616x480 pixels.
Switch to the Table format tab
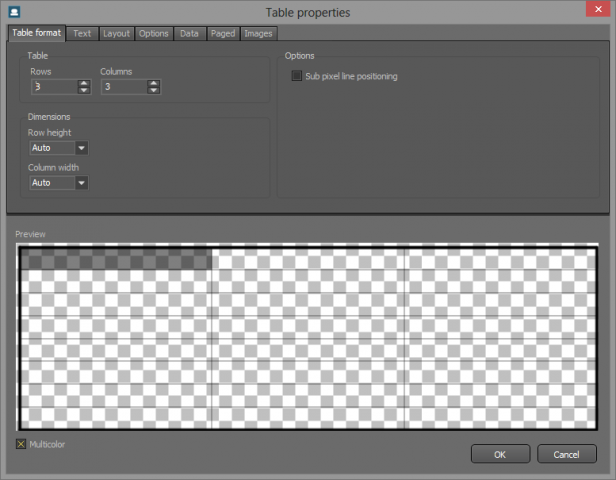(37, 33)
